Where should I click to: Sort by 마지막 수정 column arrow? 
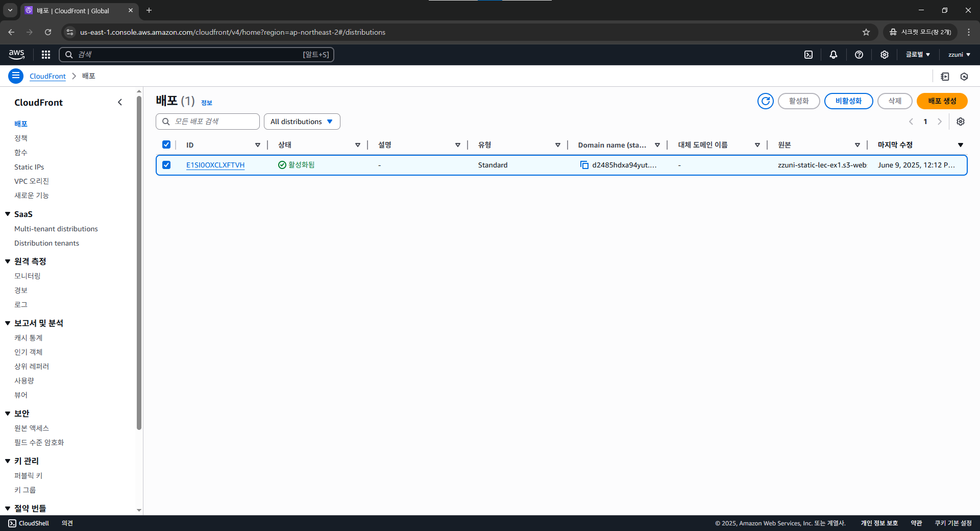coord(960,145)
